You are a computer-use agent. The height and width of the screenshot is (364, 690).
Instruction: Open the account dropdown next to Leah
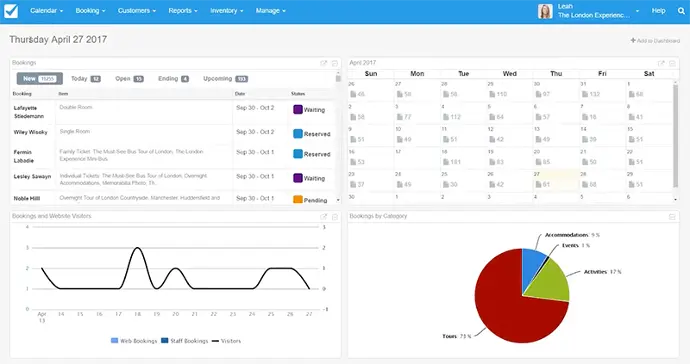[637, 11]
